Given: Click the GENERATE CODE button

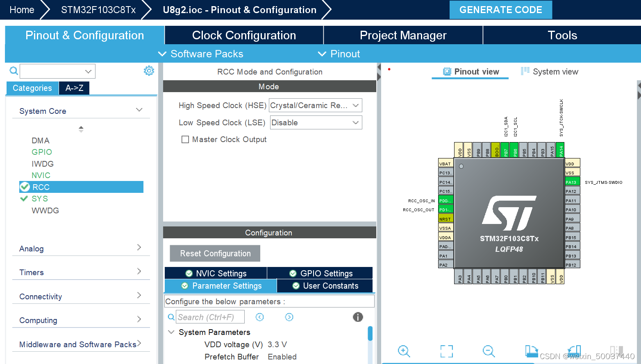Looking at the screenshot, I should 500,10.
